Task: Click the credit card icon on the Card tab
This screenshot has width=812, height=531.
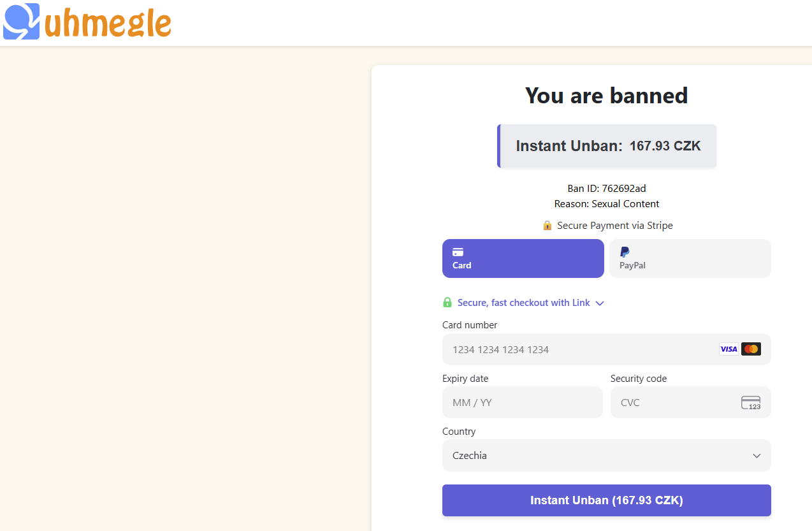Action: click(458, 252)
